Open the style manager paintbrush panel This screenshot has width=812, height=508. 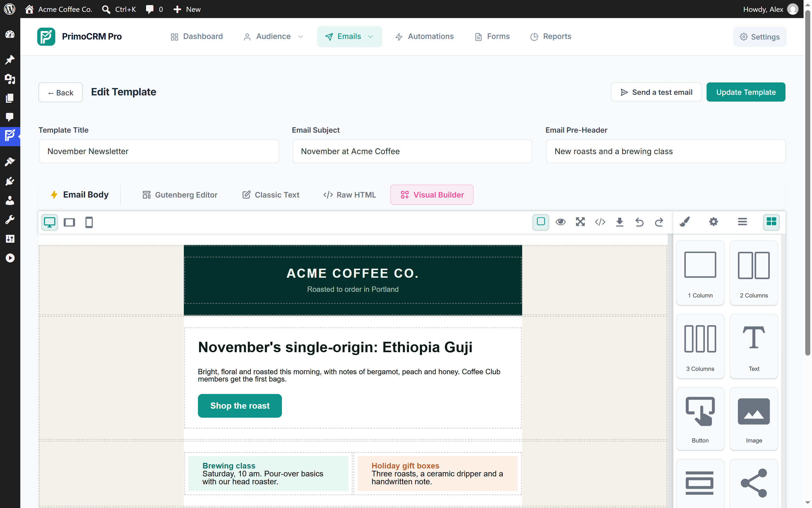pyautogui.click(x=685, y=222)
